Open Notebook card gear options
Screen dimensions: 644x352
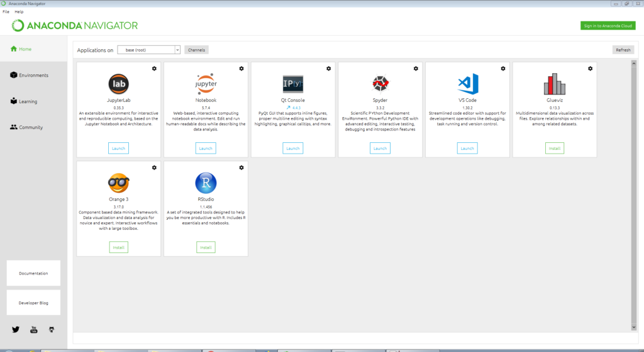tap(241, 69)
